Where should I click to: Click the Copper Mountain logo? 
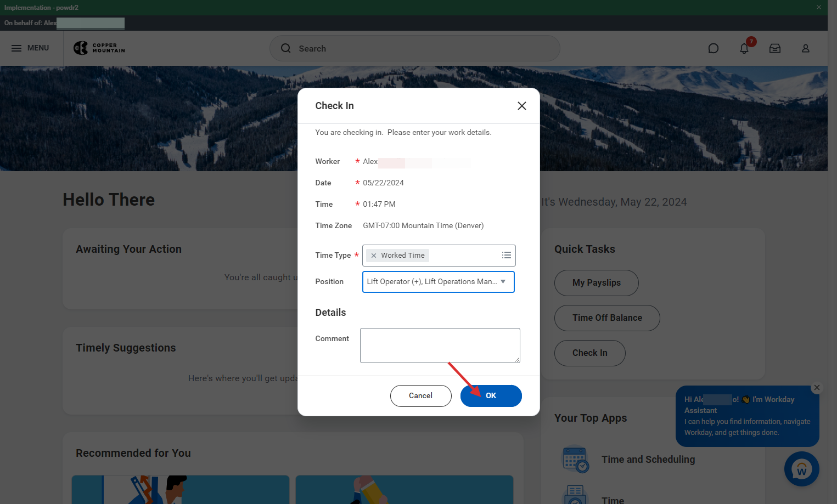99,48
